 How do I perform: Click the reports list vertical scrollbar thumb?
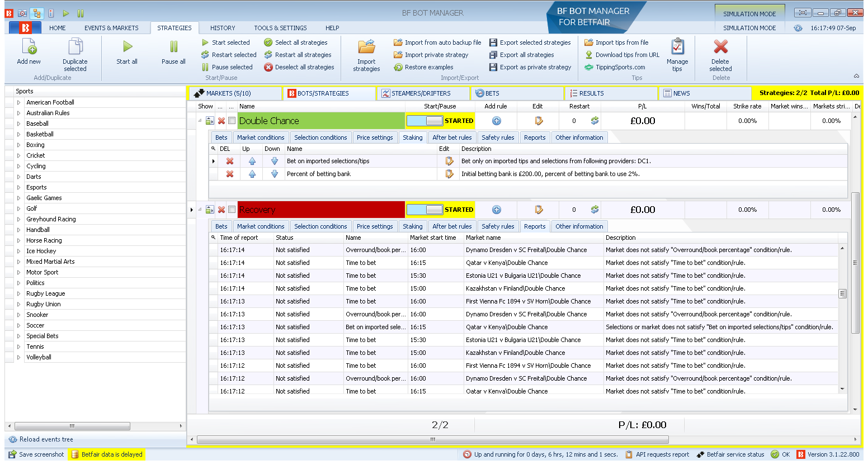pyautogui.click(x=842, y=293)
